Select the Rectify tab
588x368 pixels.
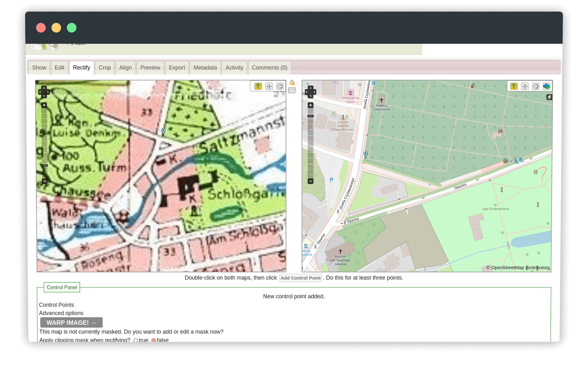tap(81, 67)
